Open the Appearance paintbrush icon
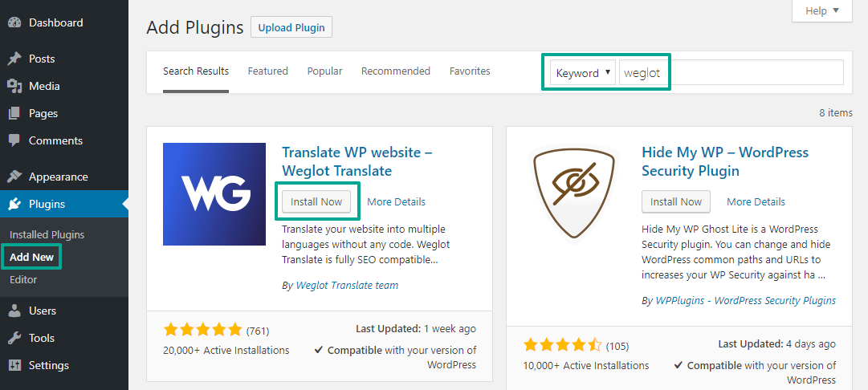 (14, 177)
